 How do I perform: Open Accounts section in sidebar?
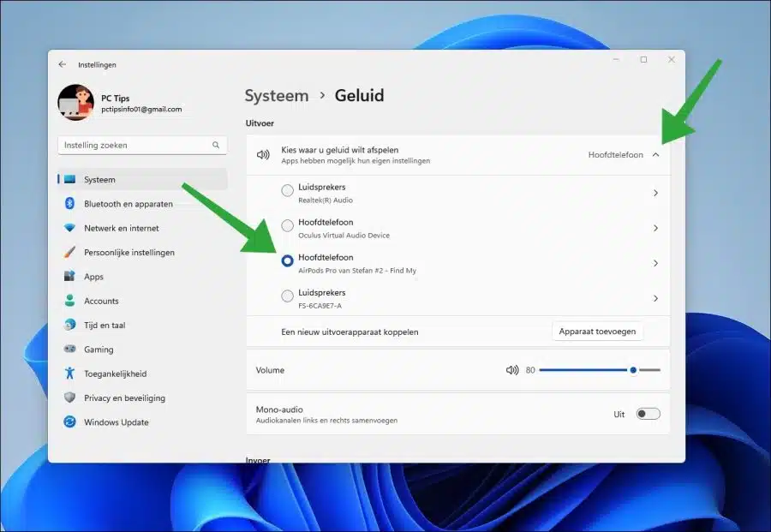[x=142, y=301]
